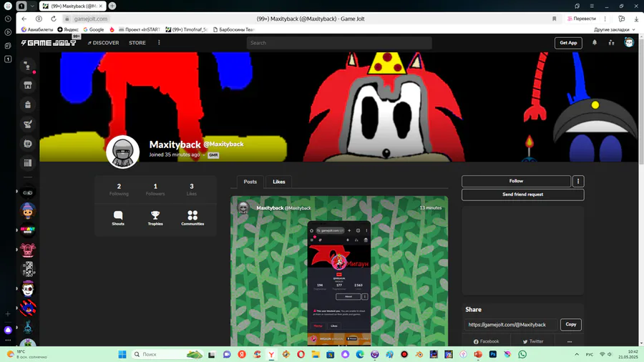
Task: Open post options on the phone screenshot
Action: [x=364, y=296]
